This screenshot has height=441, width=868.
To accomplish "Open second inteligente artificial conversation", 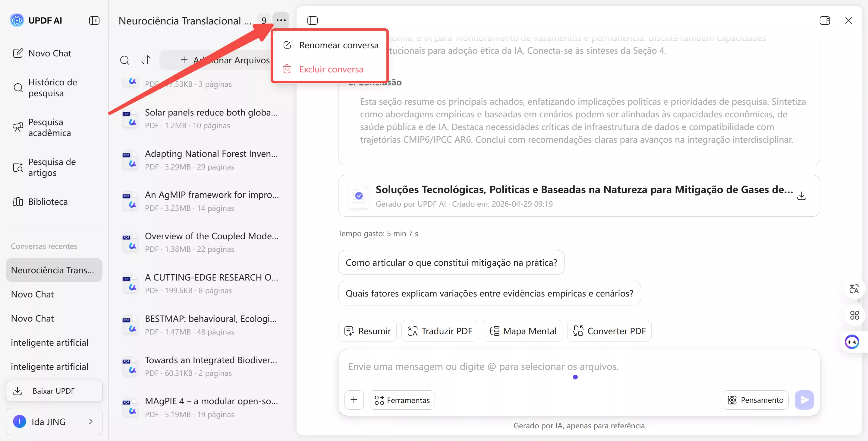I will [54, 366].
